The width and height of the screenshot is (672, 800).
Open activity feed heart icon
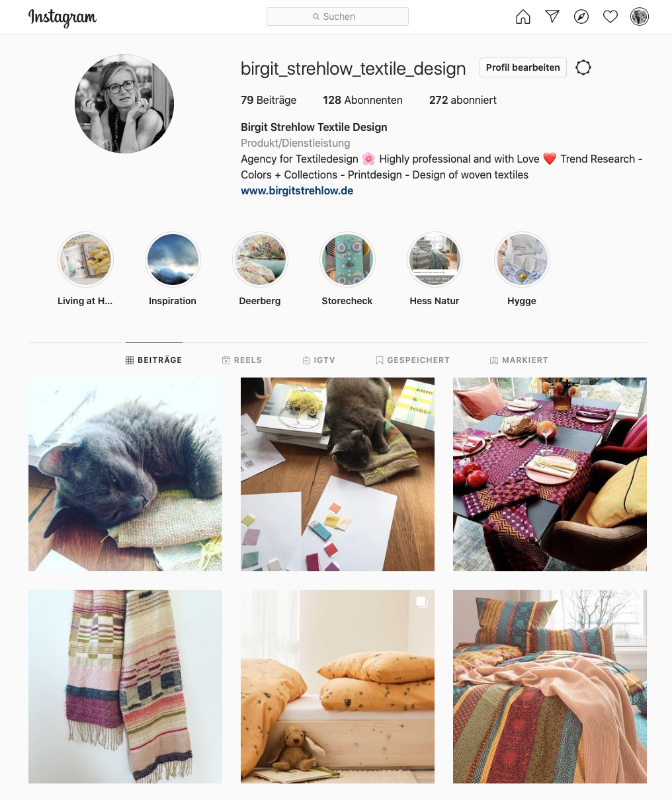610,17
